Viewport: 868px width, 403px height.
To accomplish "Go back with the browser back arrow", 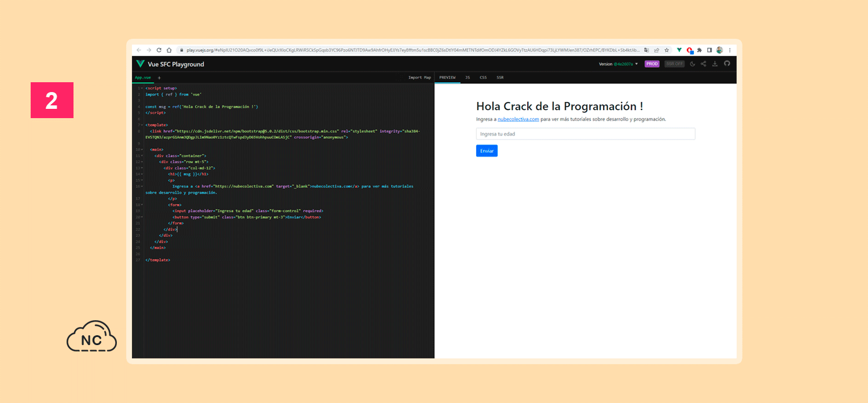I will pyautogui.click(x=139, y=50).
